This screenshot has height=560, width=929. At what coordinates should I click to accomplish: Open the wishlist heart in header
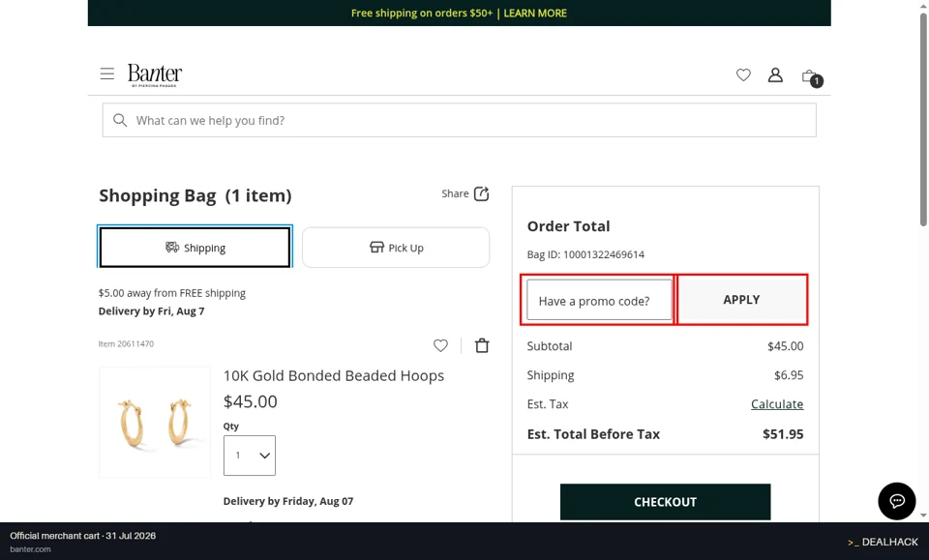pyautogui.click(x=743, y=75)
